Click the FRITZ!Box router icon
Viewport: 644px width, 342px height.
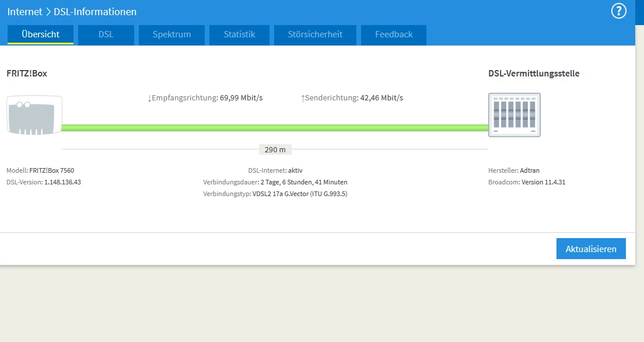click(34, 115)
